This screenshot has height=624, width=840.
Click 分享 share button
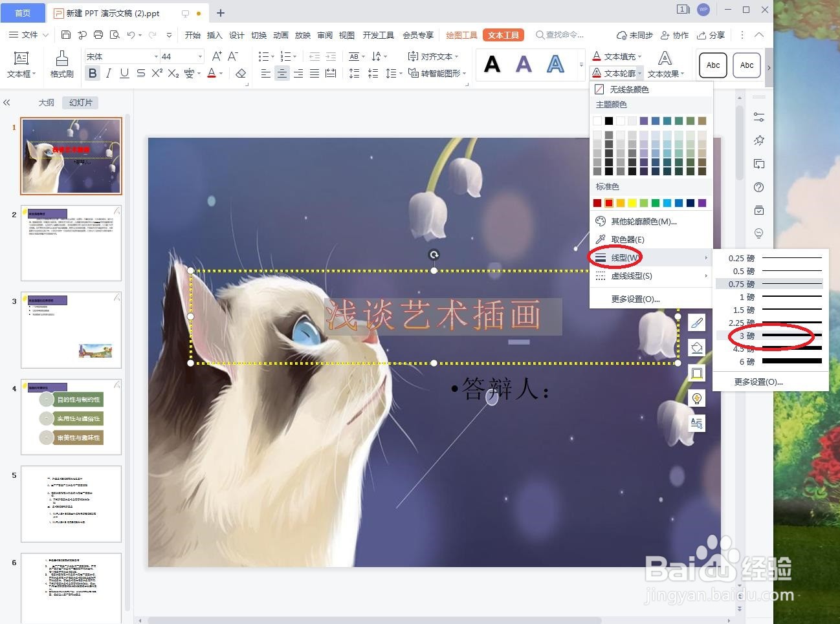point(711,35)
